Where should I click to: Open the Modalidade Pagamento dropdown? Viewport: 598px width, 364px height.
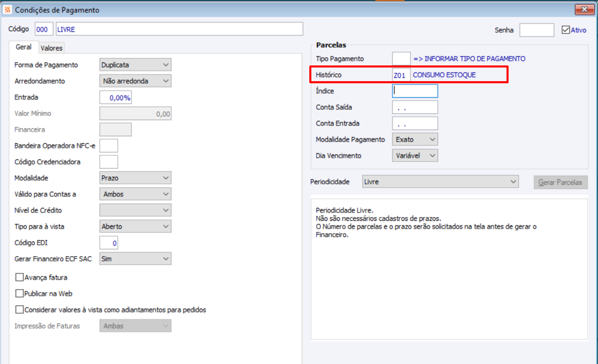415,139
